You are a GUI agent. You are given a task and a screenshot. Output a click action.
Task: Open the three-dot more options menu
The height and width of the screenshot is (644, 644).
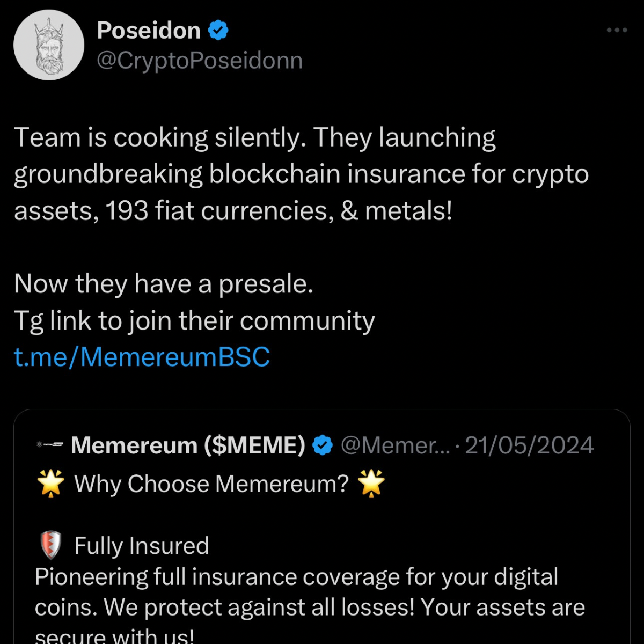(617, 30)
